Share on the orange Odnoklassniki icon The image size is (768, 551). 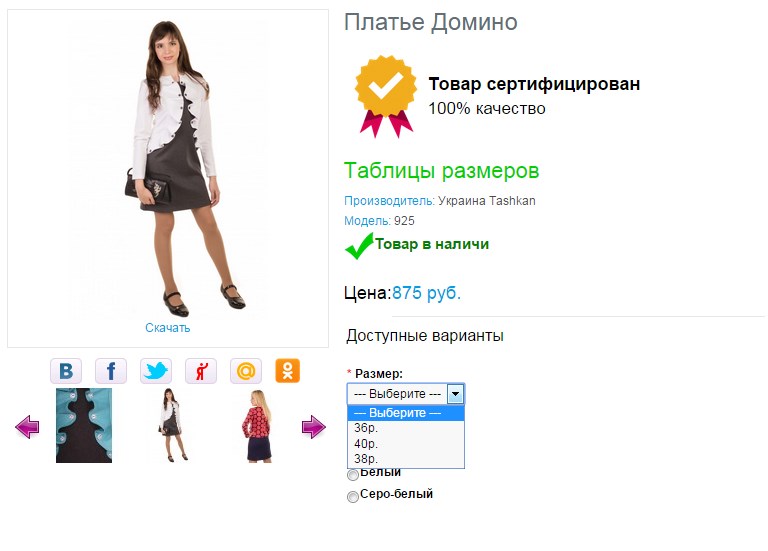click(x=288, y=371)
